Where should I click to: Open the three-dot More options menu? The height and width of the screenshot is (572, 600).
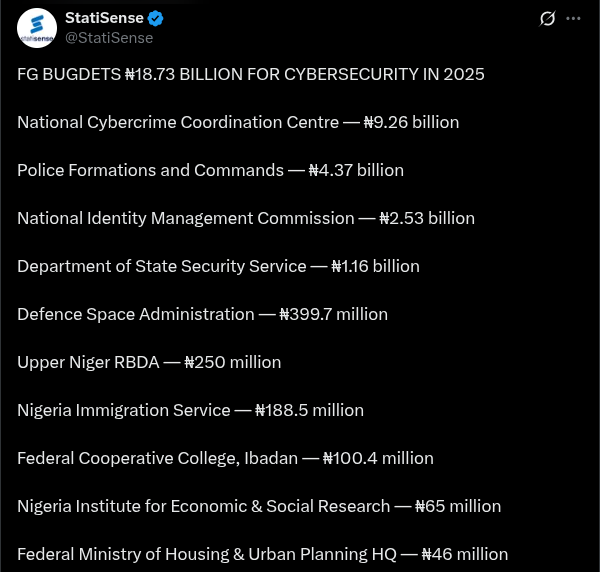[x=573, y=18]
